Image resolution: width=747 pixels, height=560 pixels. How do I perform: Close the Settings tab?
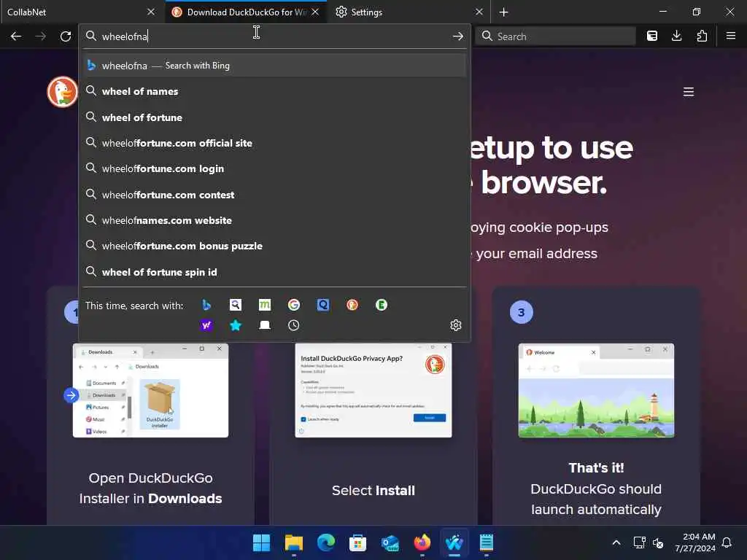(479, 12)
